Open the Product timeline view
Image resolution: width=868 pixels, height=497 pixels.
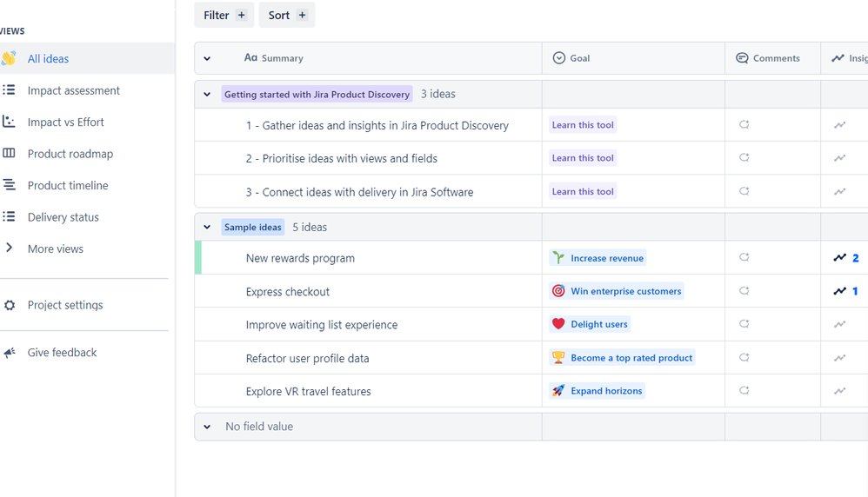click(68, 186)
